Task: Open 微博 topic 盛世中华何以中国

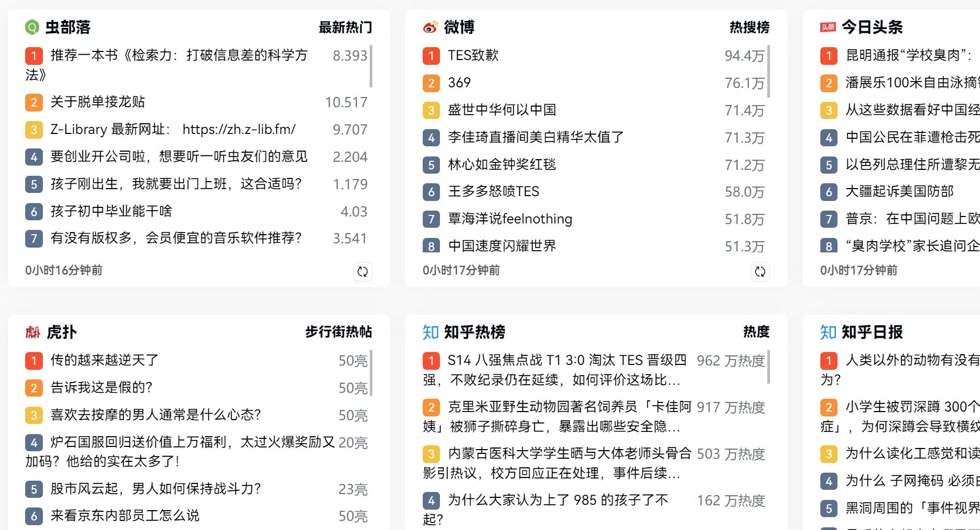Action: point(502,110)
